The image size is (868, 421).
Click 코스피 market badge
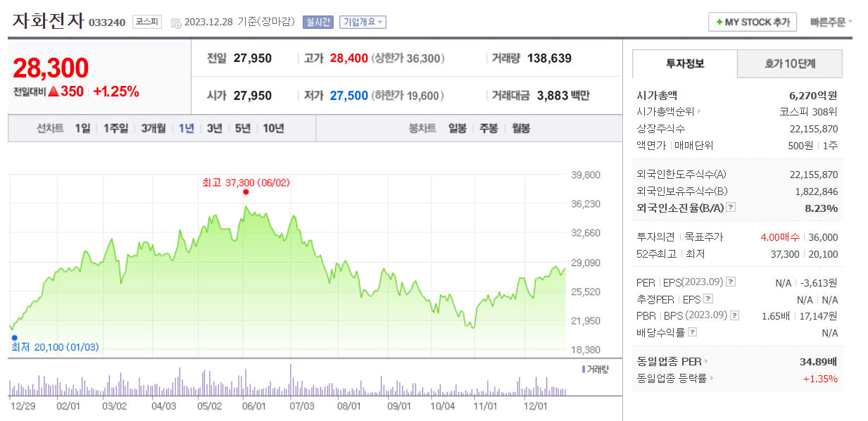point(147,22)
